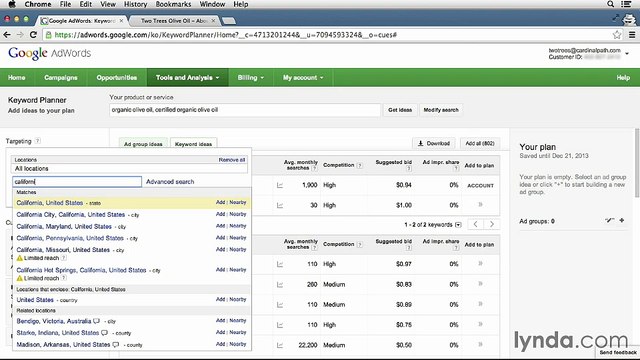This screenshot has width=640, height=360.
Task: Open Help link in green navigation bar
Action: pyautogui.click(x=623, y=78)
